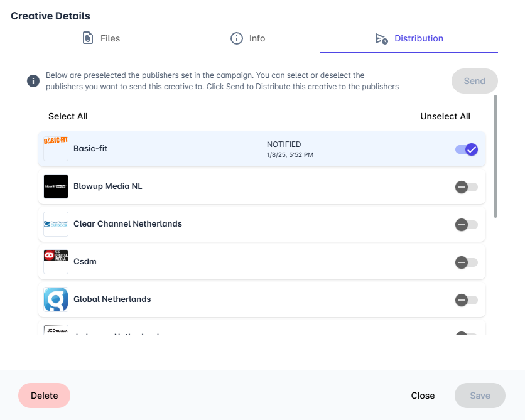This screenshot has width=525, height=420.
Task: Switch to the Info tab
Action: [x=248, y=38]
